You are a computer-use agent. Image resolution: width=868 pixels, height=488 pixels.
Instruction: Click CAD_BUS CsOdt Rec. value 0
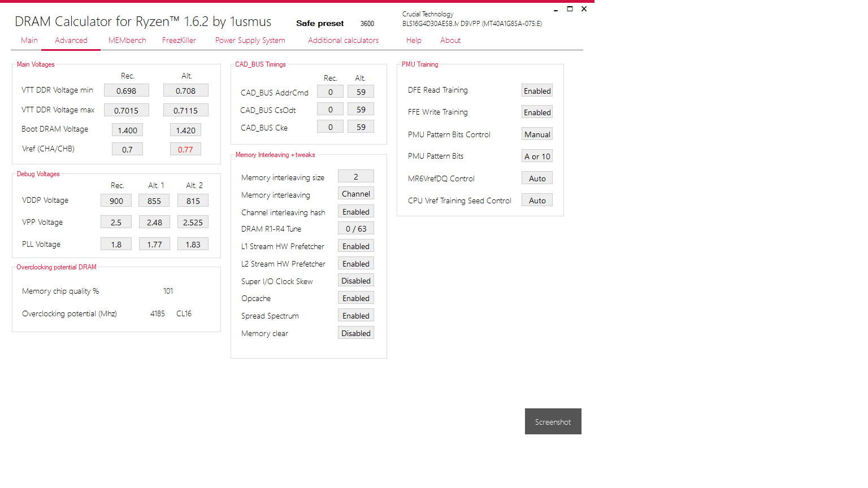331,109
